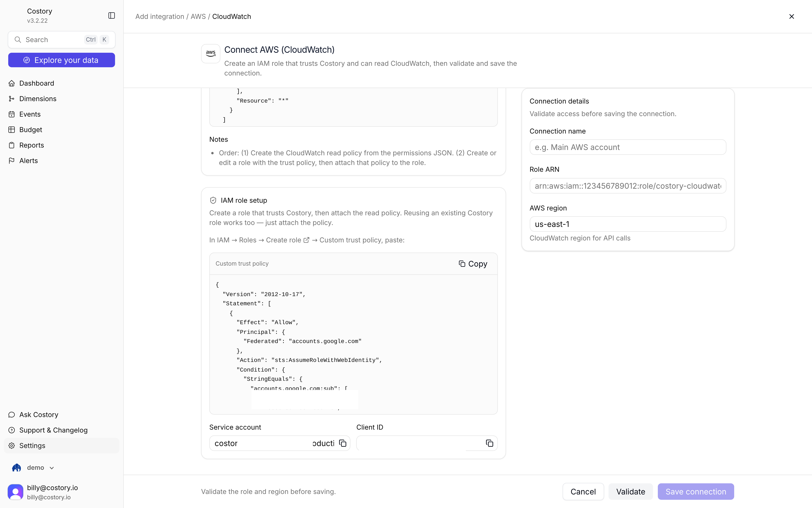This screenshot has width=812, height=508.
Task: Copy the Service account value icon
Action: pyautogui.click(x=343, y=443)
